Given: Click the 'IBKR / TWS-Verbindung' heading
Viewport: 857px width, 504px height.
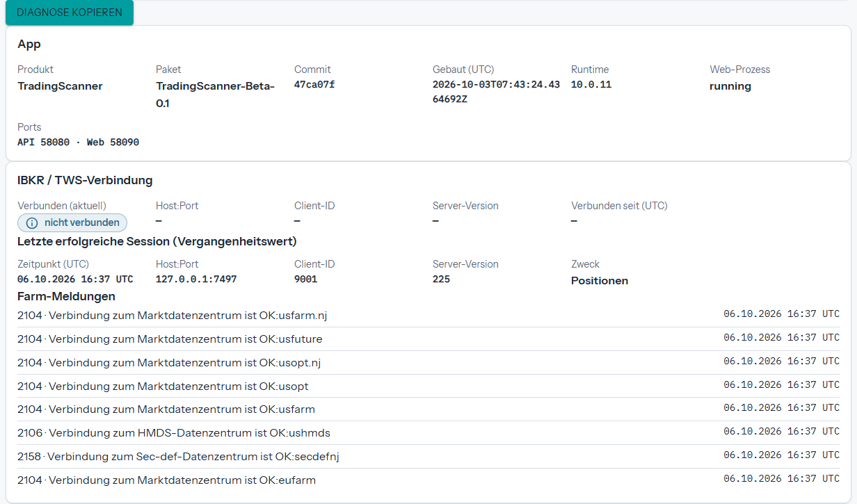Looking at the screenshot, I should (x=85, y=181).
